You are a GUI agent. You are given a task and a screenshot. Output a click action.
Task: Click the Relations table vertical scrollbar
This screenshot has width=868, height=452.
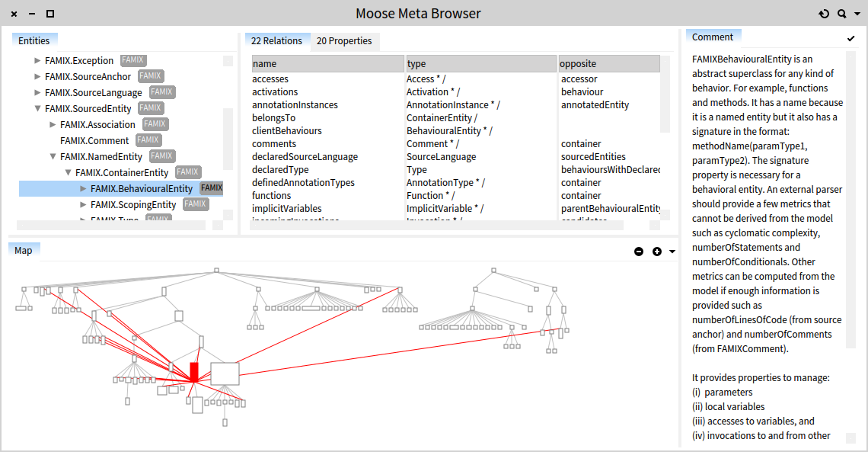[x=665, y=95]
